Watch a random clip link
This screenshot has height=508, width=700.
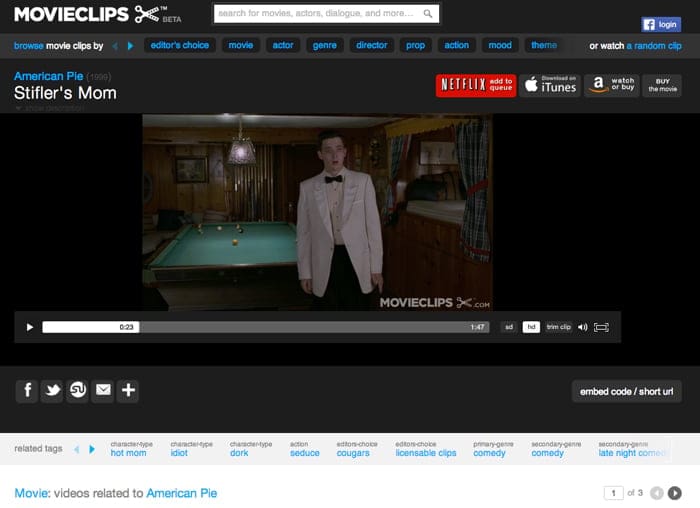tap(654, 46)
